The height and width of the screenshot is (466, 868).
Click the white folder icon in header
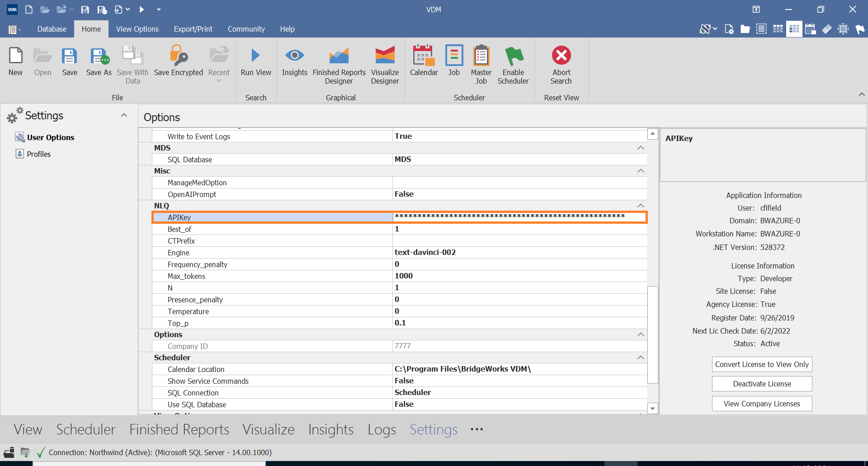pyautogui.click(x=745, y=29)
